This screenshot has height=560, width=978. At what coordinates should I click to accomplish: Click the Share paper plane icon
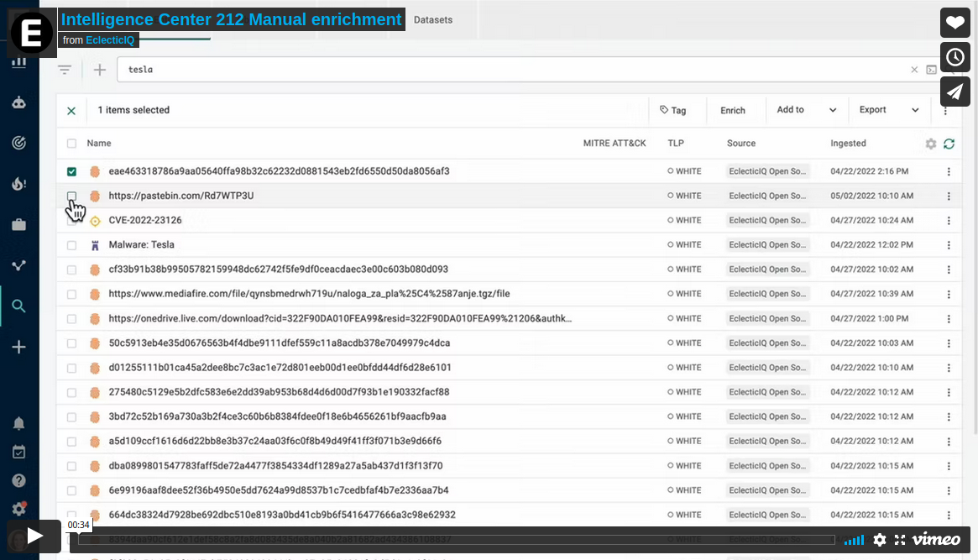coord(955,92)
